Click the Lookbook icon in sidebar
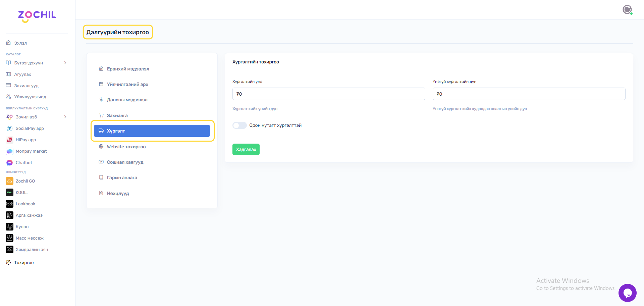This screenshot has width=644, height=306. pyautogui.click(x=9, y=204)
